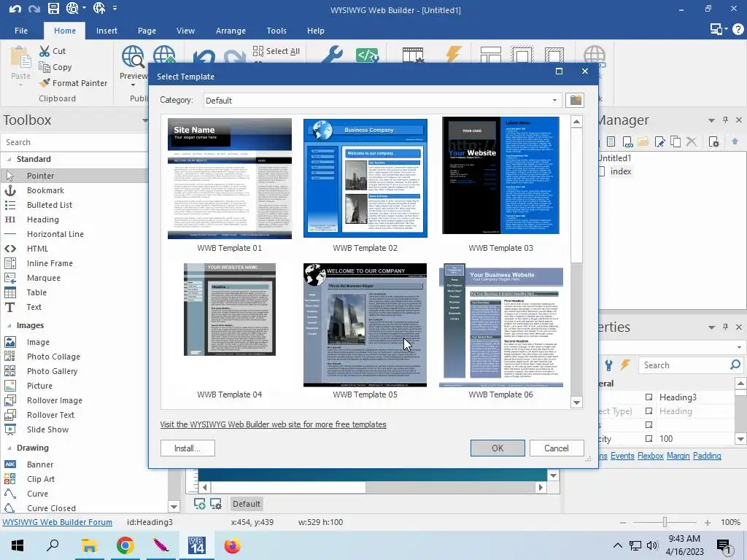Click the template list vertical scrollbar
Image resolution: width=747 pixels, height=560 pixels.
pyautogui.click(x=576, y=262)
